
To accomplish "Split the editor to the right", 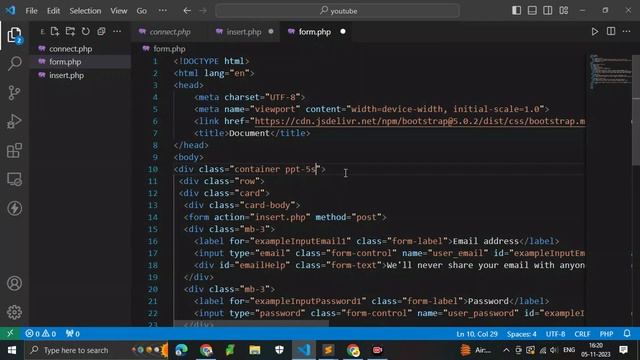I will point(611,31).
